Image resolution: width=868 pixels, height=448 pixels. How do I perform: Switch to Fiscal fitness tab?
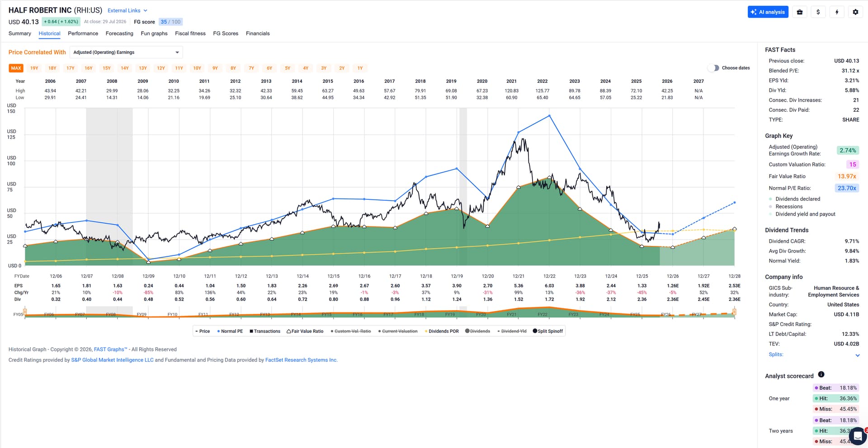[x=190, y=33]
